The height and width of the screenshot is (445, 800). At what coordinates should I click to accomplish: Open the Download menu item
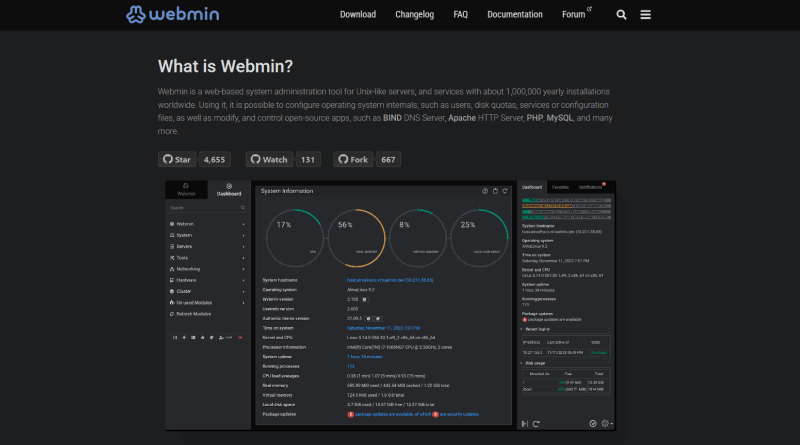click(358, 14)
